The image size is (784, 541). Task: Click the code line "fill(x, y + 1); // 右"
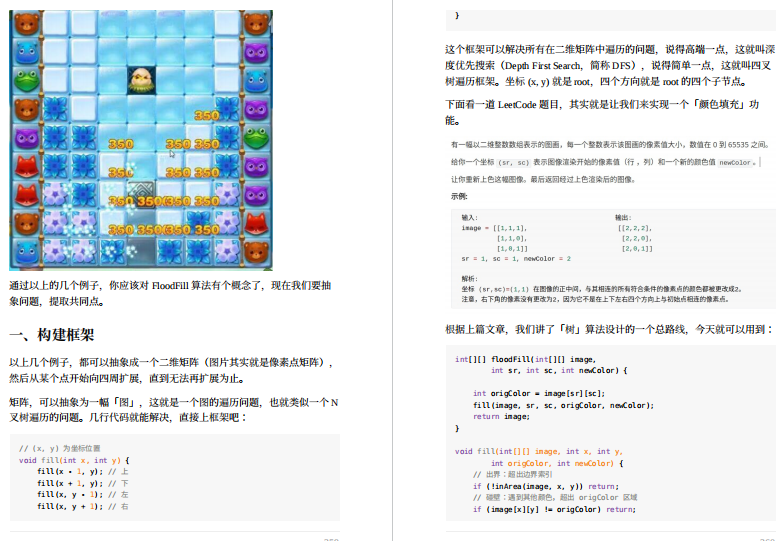(82, 506)
